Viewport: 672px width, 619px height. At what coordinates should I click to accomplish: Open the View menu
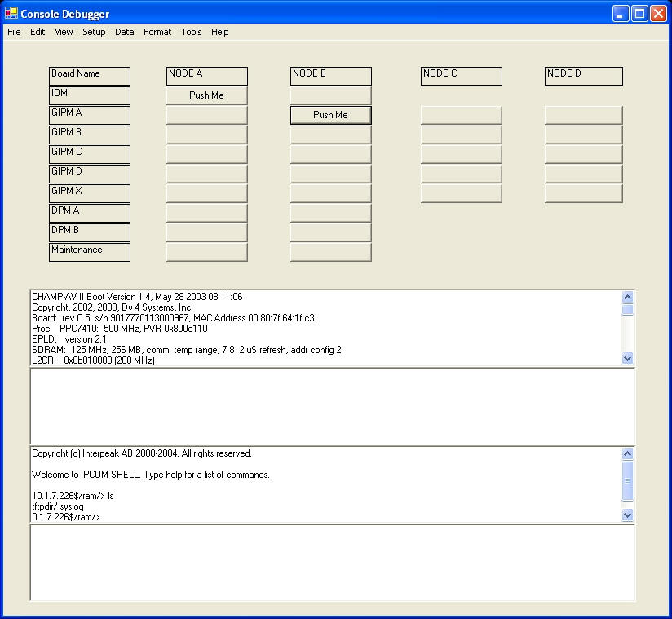tap(64, 32)
